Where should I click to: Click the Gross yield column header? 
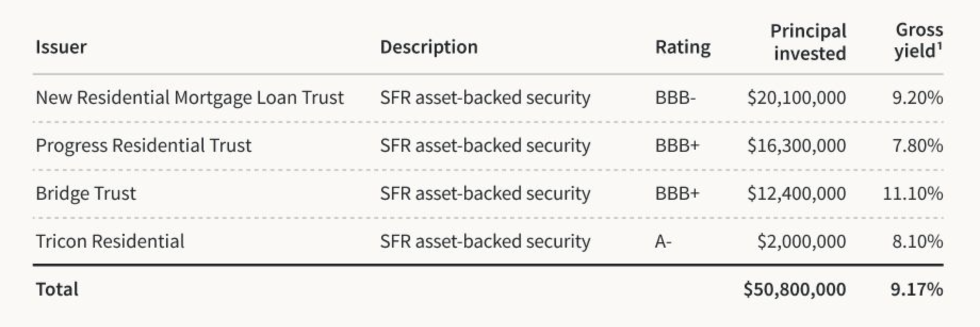click(918, 40)
